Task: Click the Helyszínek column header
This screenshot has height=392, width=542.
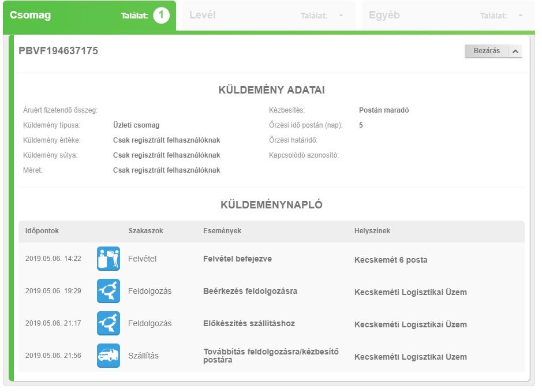Action: (372, 231)
